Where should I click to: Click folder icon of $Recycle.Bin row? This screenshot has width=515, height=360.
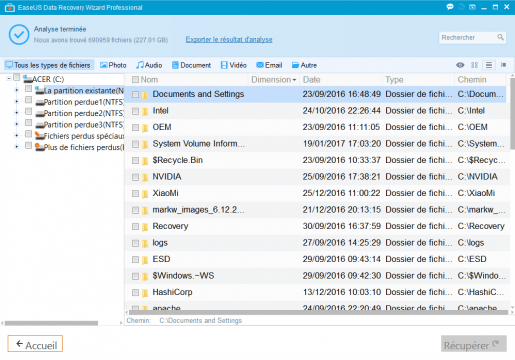click(145, 161)
